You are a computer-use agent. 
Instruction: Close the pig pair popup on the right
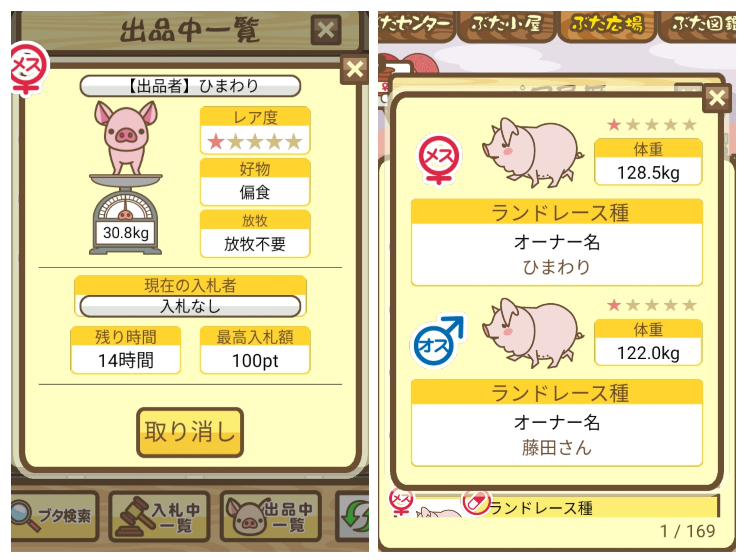[x=717, y=98]
